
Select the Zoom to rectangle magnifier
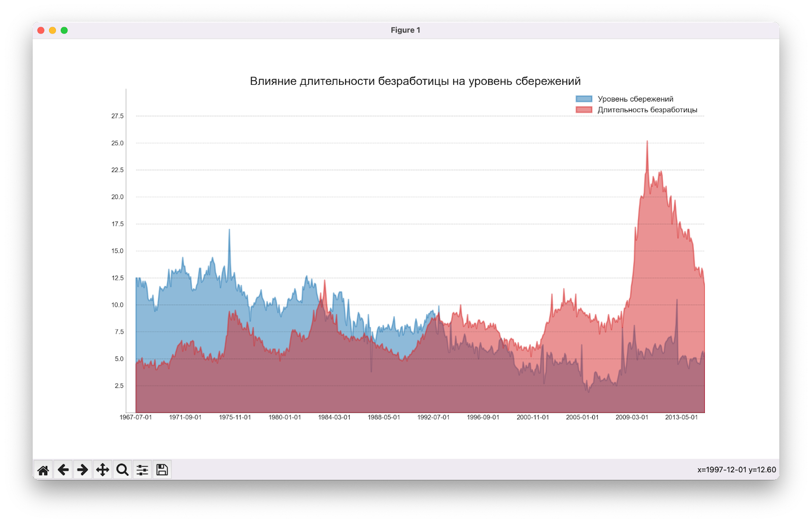[122, 470]
